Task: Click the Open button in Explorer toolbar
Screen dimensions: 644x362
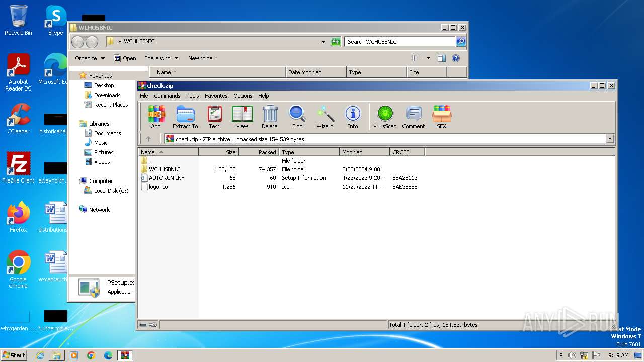Action: pyautogui.click(x=125, y=58)
